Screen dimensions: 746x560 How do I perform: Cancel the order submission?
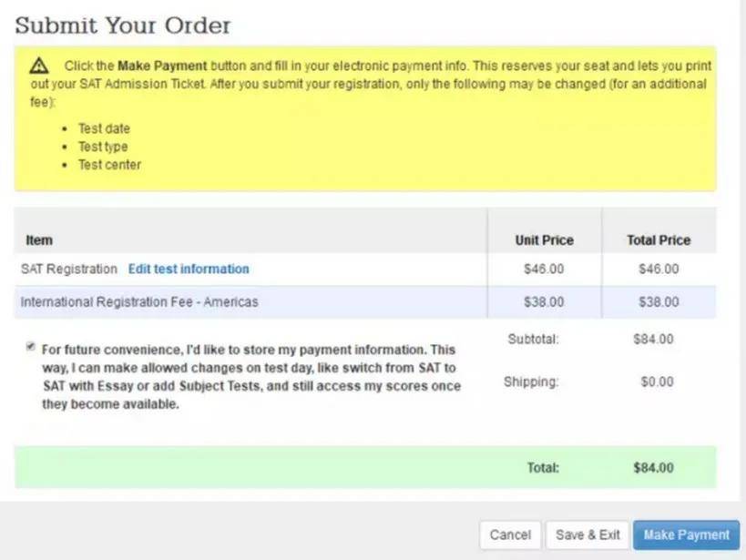(x=510, y=535)
